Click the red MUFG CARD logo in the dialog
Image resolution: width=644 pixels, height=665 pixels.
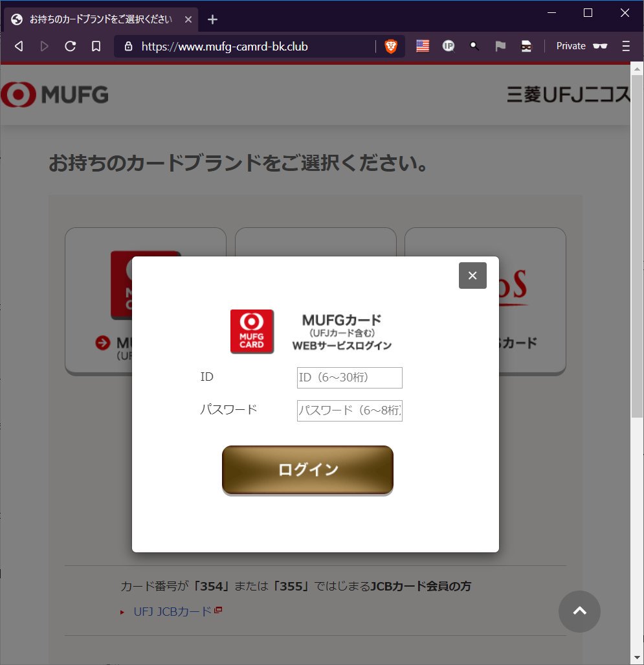(252, 332)
